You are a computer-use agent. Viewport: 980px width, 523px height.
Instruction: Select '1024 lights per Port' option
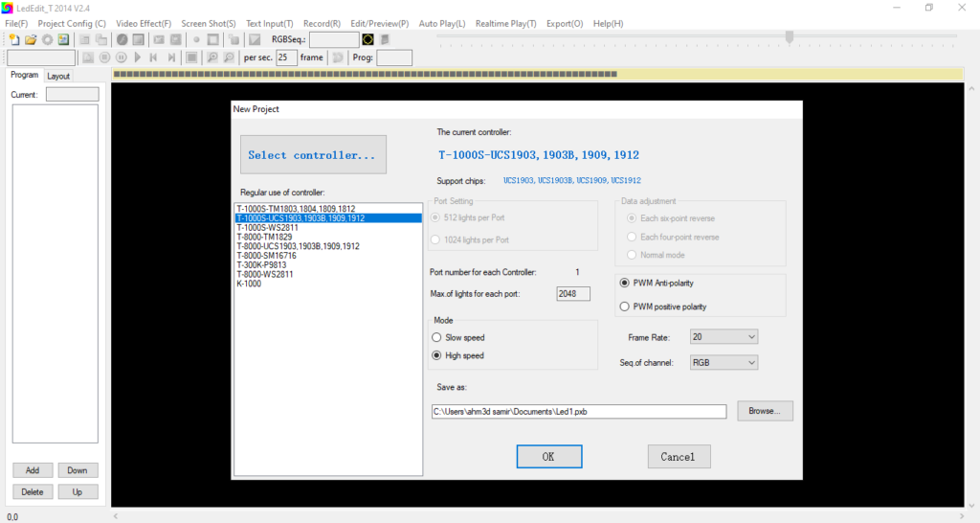pos(470,239)
